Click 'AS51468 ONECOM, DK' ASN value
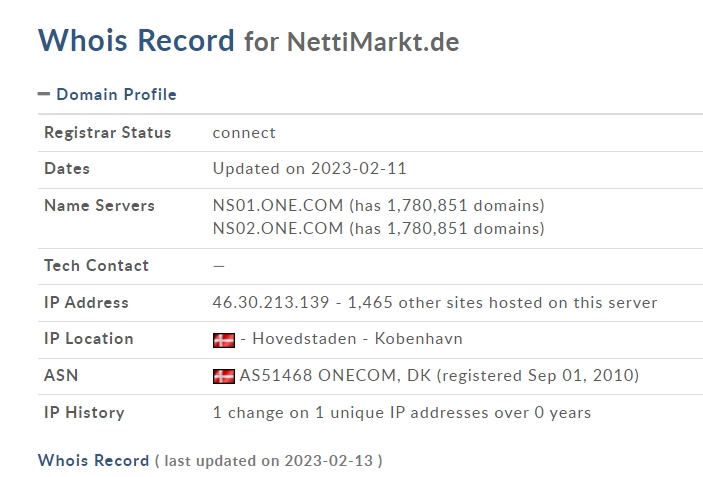703x477 pixels. (x=335, y=375)
